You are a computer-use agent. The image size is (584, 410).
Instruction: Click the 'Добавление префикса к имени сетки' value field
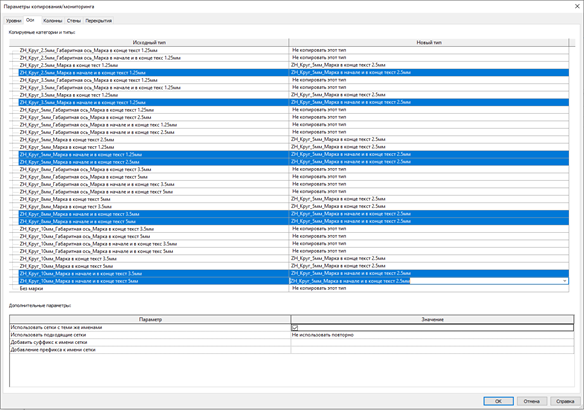pyautogui.click(x=432, y=350)
